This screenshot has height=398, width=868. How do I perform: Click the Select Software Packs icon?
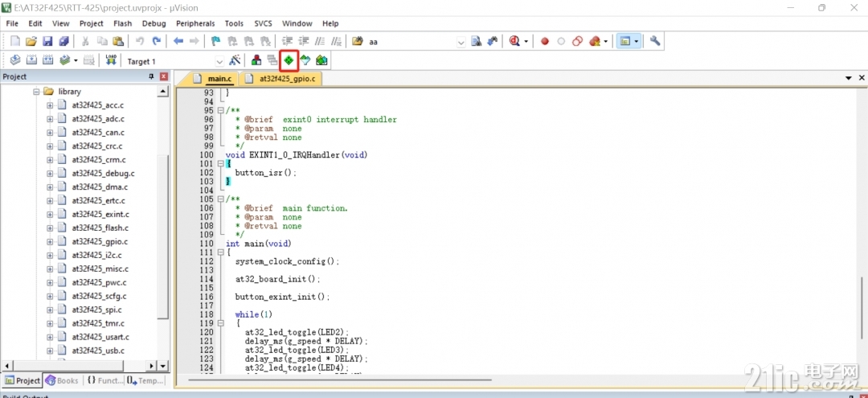pyautogui.click(x=305, y=60)
